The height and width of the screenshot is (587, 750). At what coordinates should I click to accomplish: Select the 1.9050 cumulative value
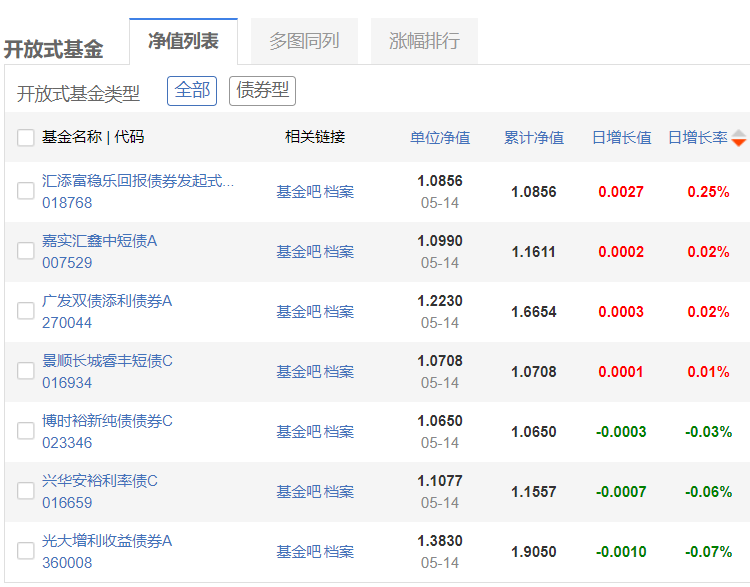[534, 552]
